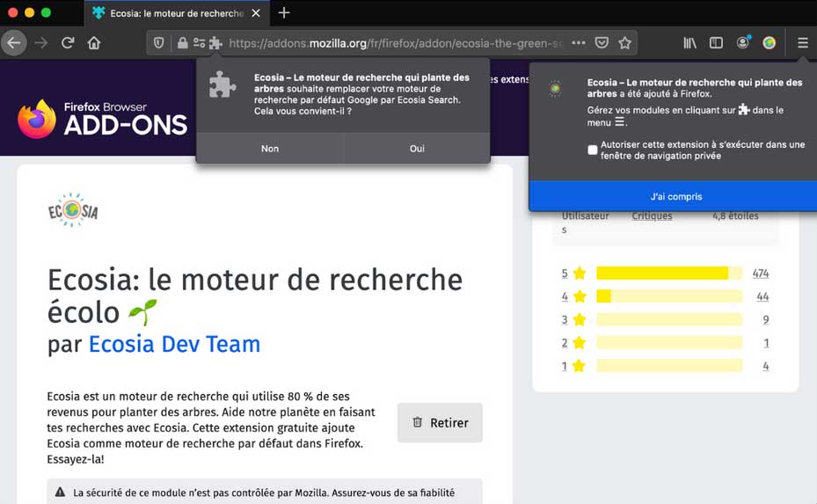Toggle the sidebar view icon
The height and width of the screenshot is (504, 817).
coord(716,43)
